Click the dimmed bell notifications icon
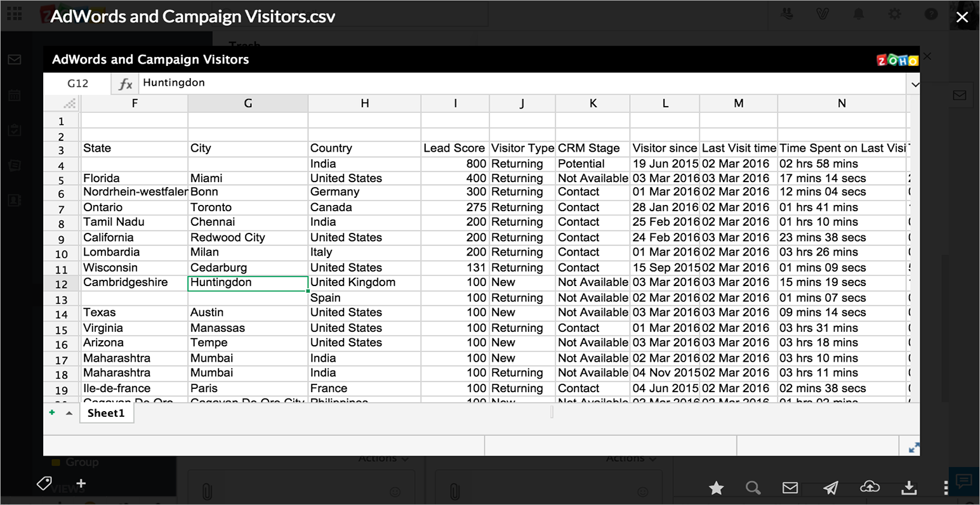Screen dimensions: 980x505 858,13
